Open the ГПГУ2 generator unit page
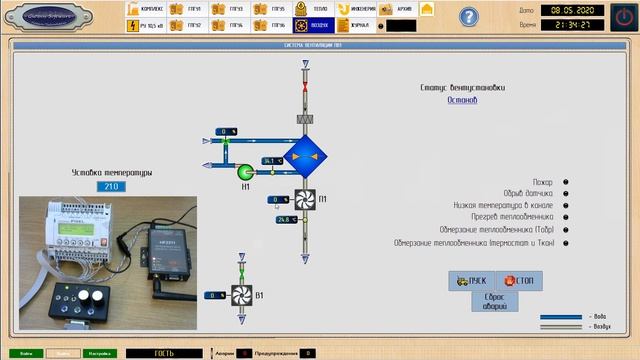The width and height of the screenshot is (640, 360). [x=188, y=25]
